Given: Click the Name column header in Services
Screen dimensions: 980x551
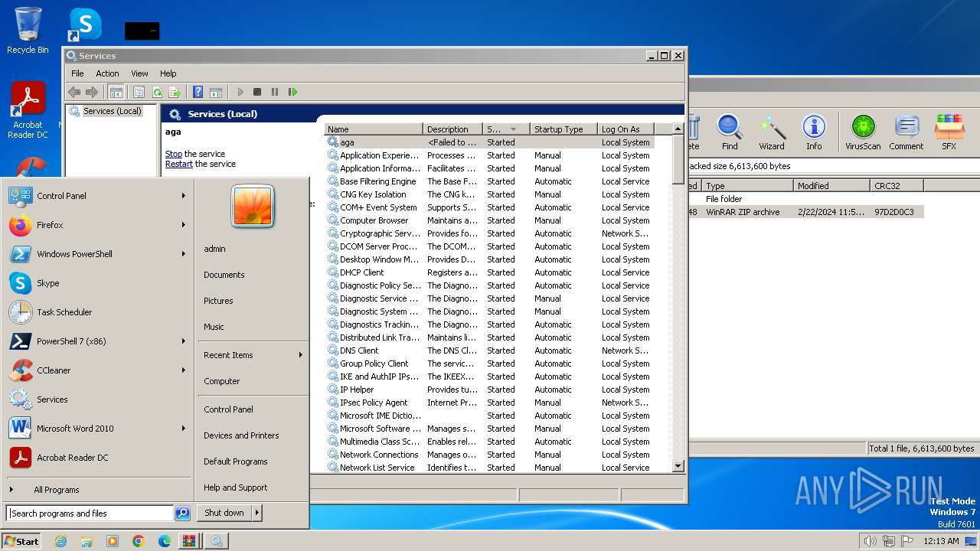Looking at the screenshot, I should [374, 129].
